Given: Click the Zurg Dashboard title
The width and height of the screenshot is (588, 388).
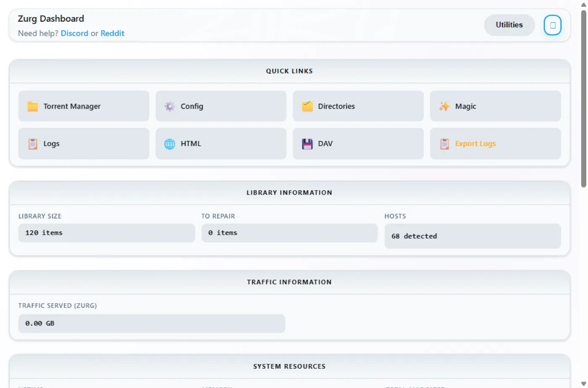Looking at the screenshot, I should click(51, 19).
